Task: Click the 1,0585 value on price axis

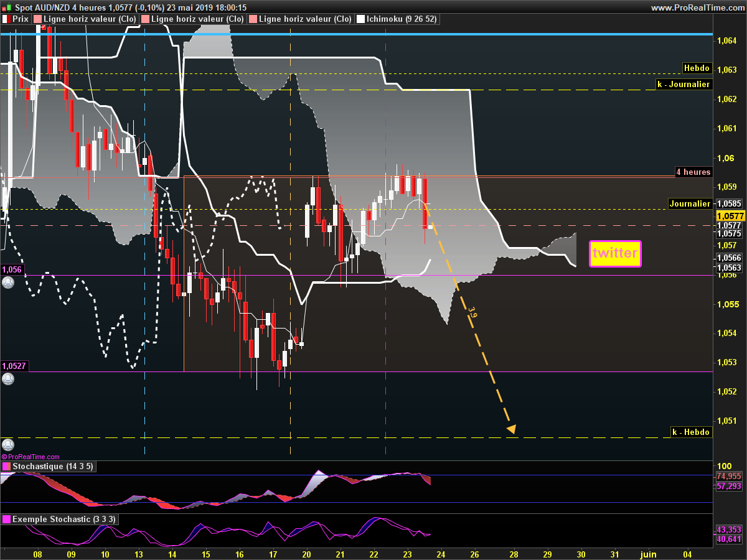Action: coord(730,203)
